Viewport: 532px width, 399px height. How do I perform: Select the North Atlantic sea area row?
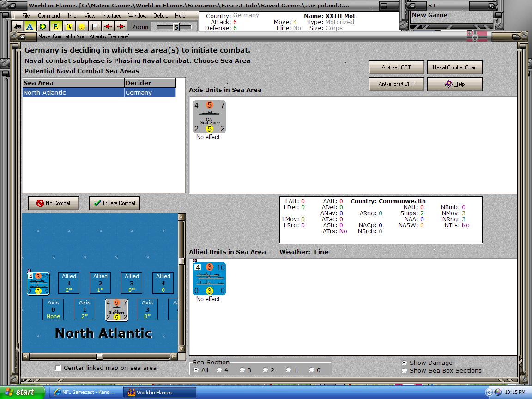pos(99,92)
